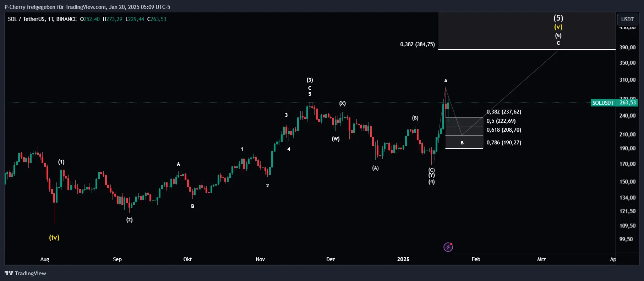Viewport: 644px width, 281px height.
Task: Click the yellow (v) wave label
Action: click(558, 27)
